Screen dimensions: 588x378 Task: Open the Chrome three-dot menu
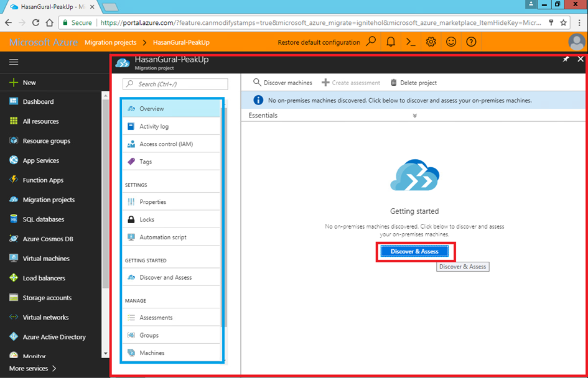(579, 22)
